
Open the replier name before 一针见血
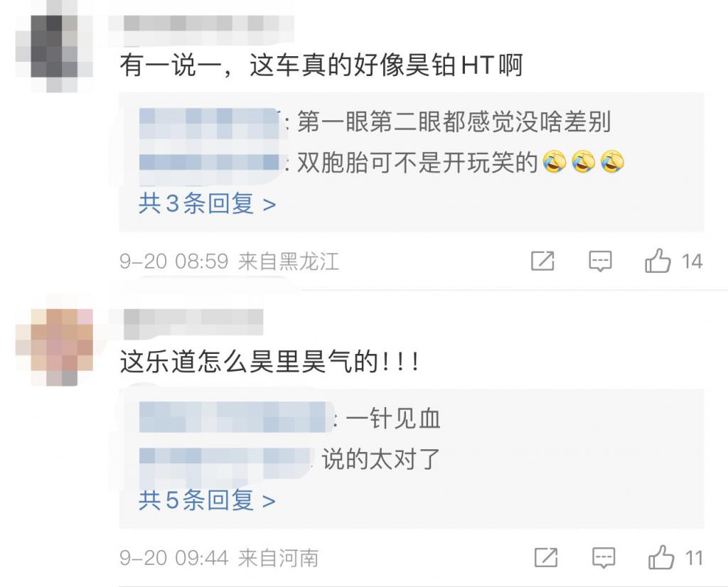pos(236,418)
